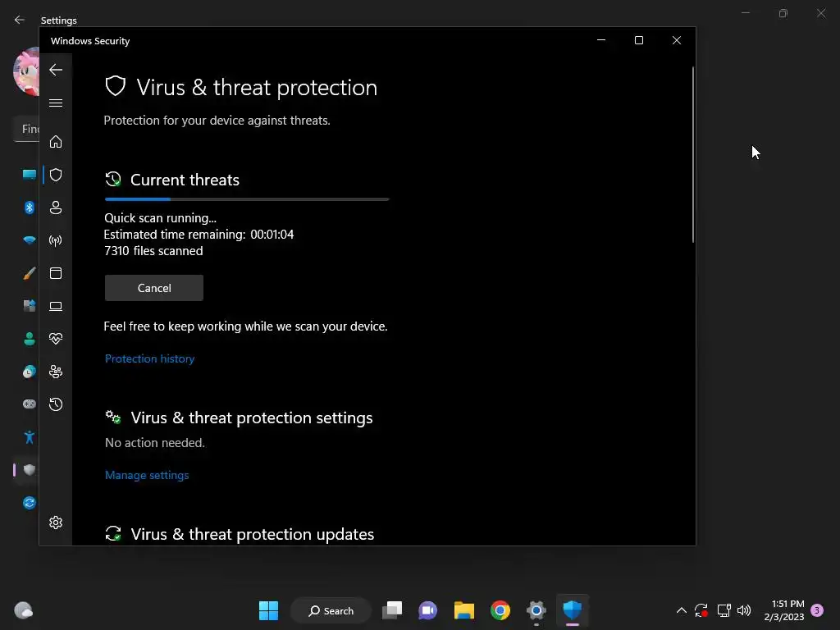Open Accessibility in Settings sidebar
The height and width of the screenshot is (630, 840).
[x=30, y=437]
